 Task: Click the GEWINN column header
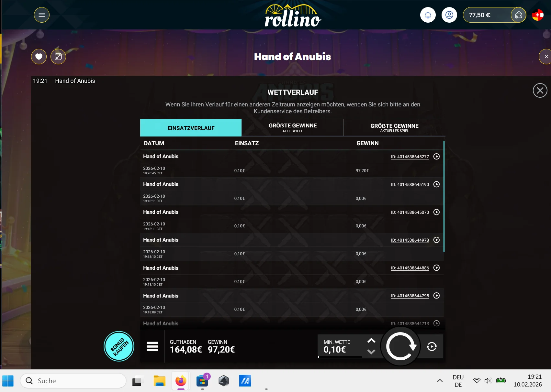click(x=367, y=143)
